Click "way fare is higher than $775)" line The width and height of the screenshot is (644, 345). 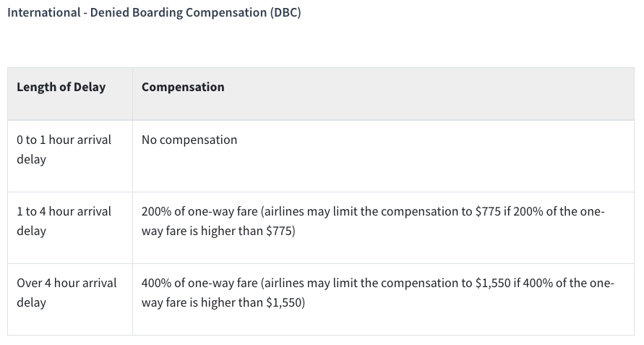218,231
